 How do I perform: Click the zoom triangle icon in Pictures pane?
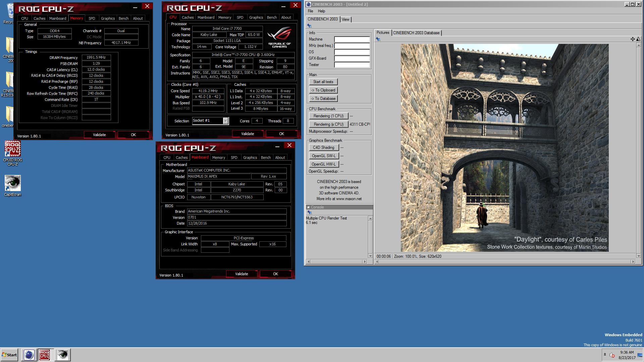click(x=638, y=39)
